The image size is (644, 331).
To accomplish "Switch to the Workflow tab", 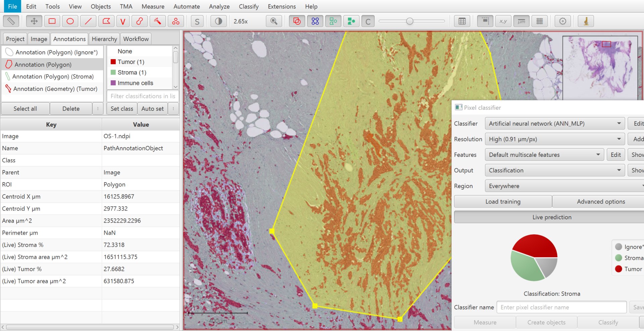I will point(136,39).
